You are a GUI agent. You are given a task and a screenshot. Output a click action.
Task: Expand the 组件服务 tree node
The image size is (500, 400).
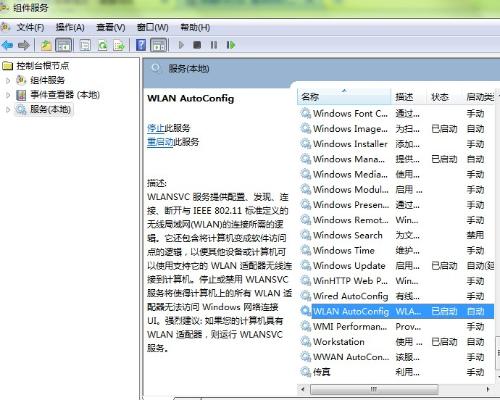8,80
